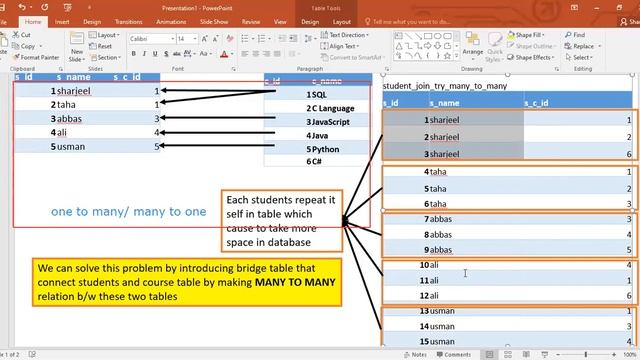
Task: Apply bulleted list
Action: (x=245, y=39)
